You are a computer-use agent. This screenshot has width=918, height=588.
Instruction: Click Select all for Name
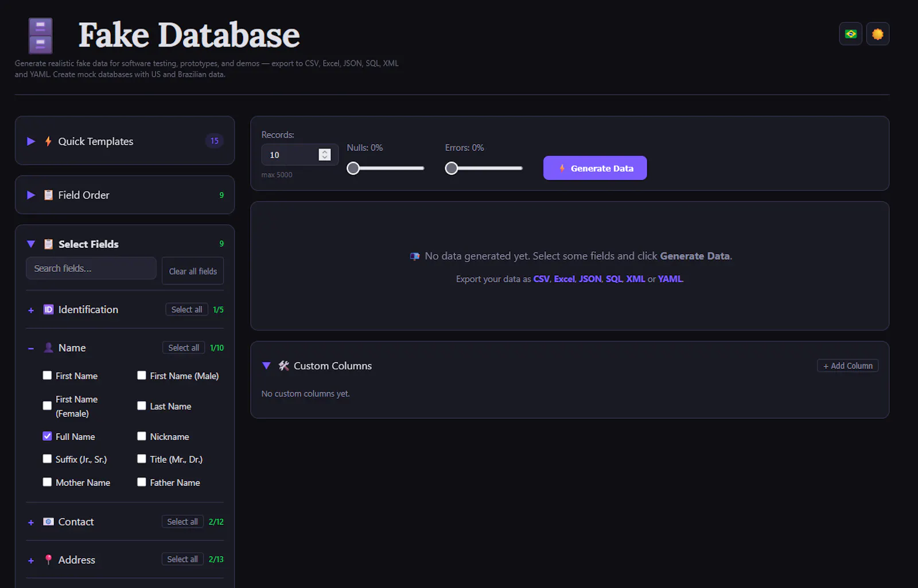pyautogui.click(x=184, y=348)
